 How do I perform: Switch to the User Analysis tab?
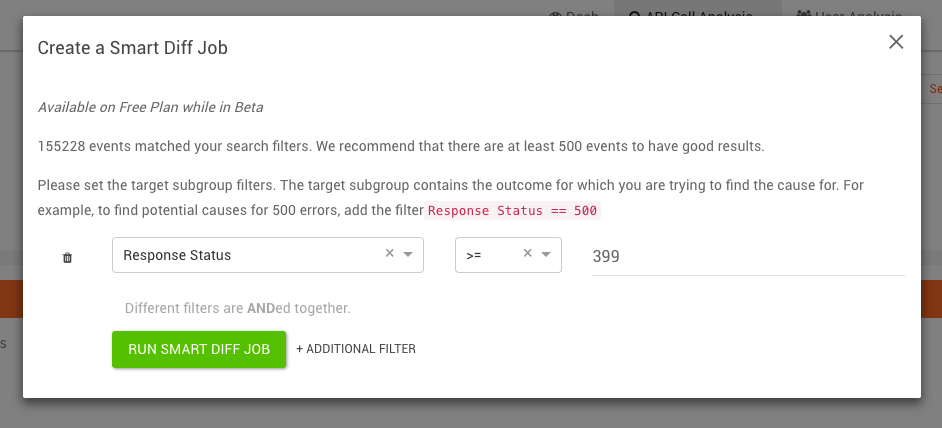click(x=849, y=12)
